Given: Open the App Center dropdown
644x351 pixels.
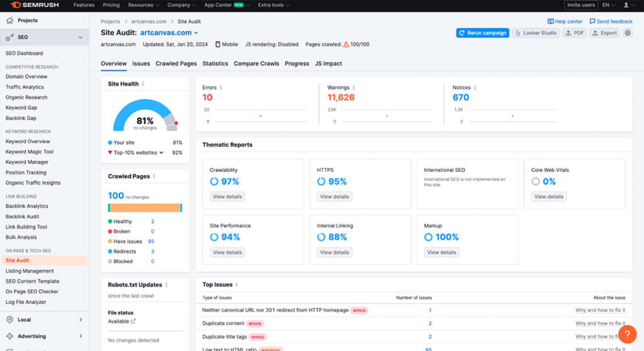Looking at the screenshot, I should coord(226,5).
